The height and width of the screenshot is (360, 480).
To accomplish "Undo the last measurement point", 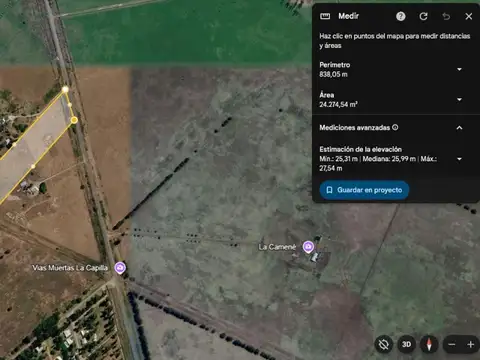I will (446, 16).
